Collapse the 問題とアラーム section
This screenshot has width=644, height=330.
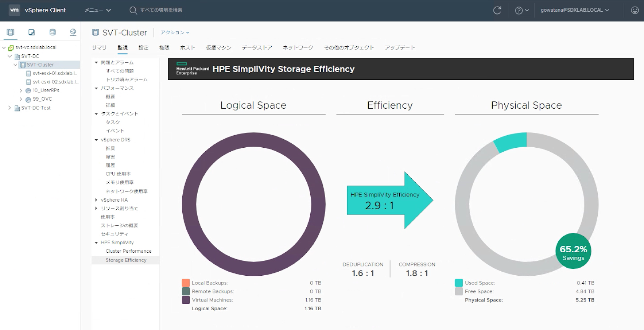[96, 63]
